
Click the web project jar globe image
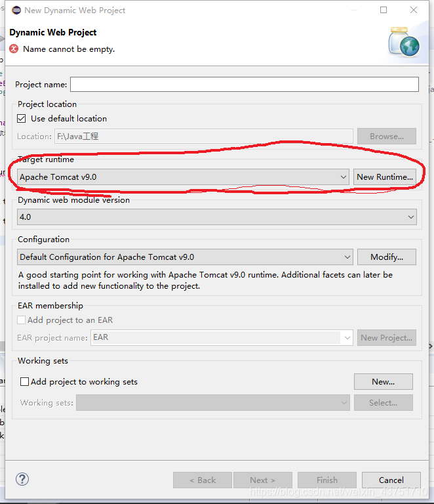coord(404,42)
